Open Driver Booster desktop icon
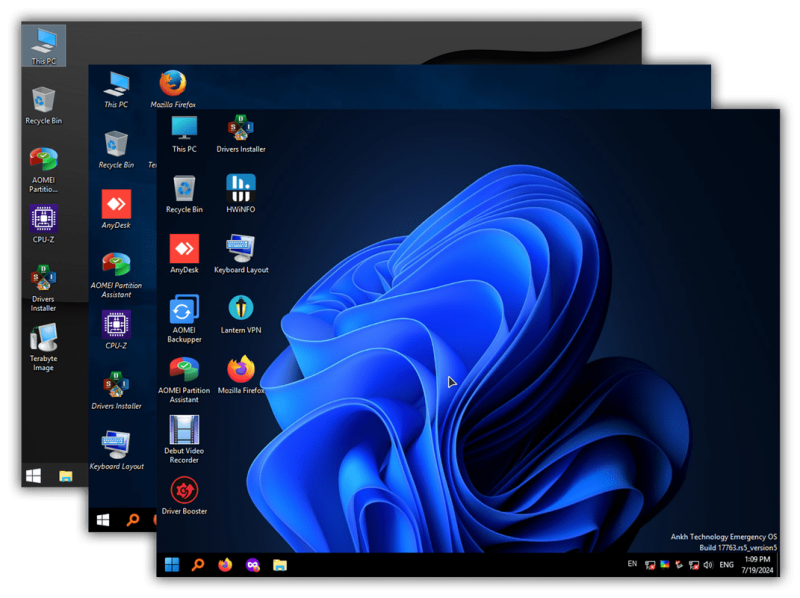This screenshot has width=800, height=598. 184,491
